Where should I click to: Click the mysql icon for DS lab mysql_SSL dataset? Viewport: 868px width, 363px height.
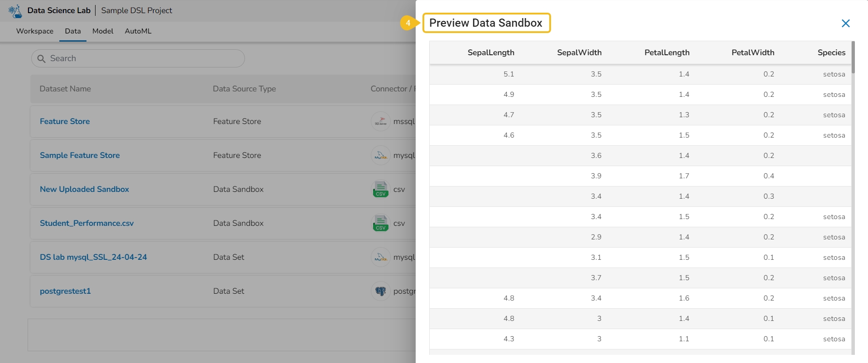(x=380, y=257)
